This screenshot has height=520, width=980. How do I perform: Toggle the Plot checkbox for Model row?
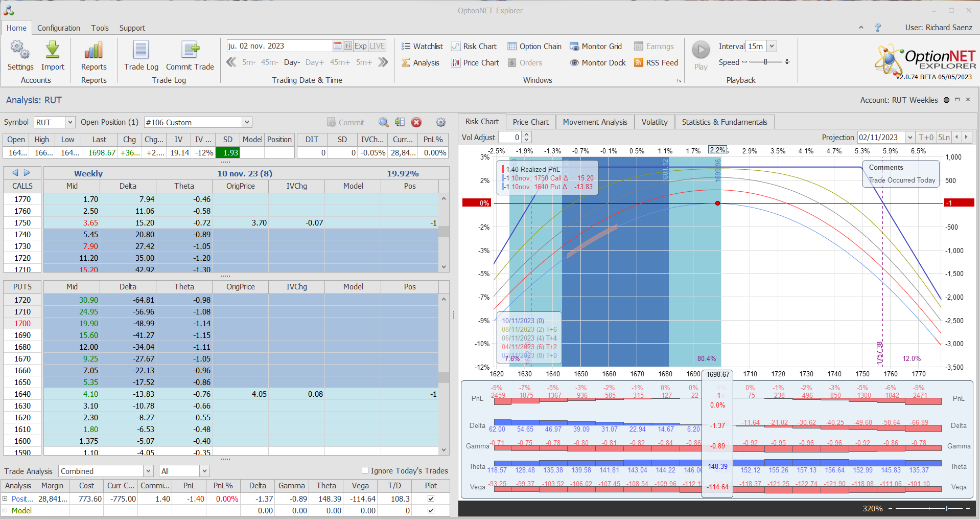431,510
